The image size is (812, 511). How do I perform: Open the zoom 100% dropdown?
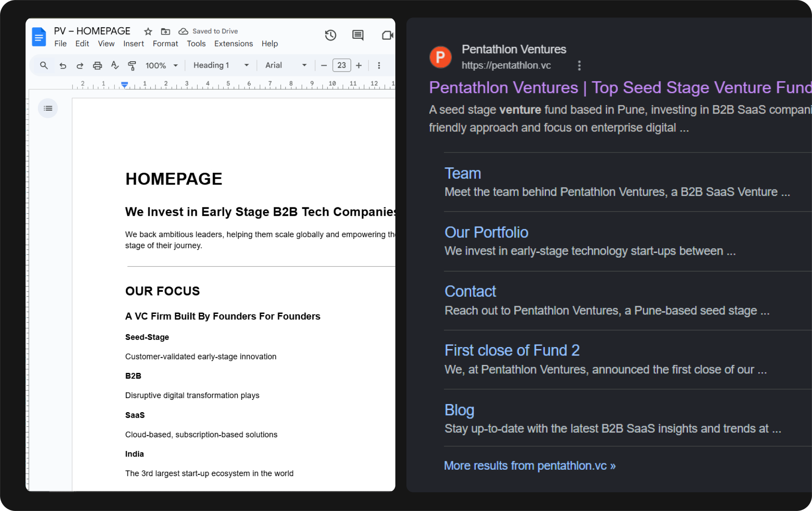(x=162, y=66)
